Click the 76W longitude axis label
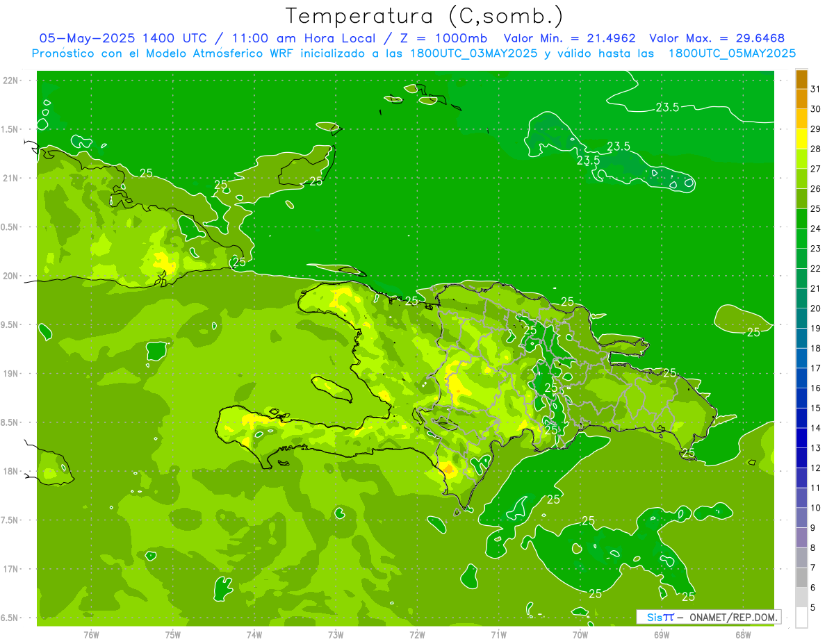Viewport: 834px width, 644px height. (x=91, y=634)
